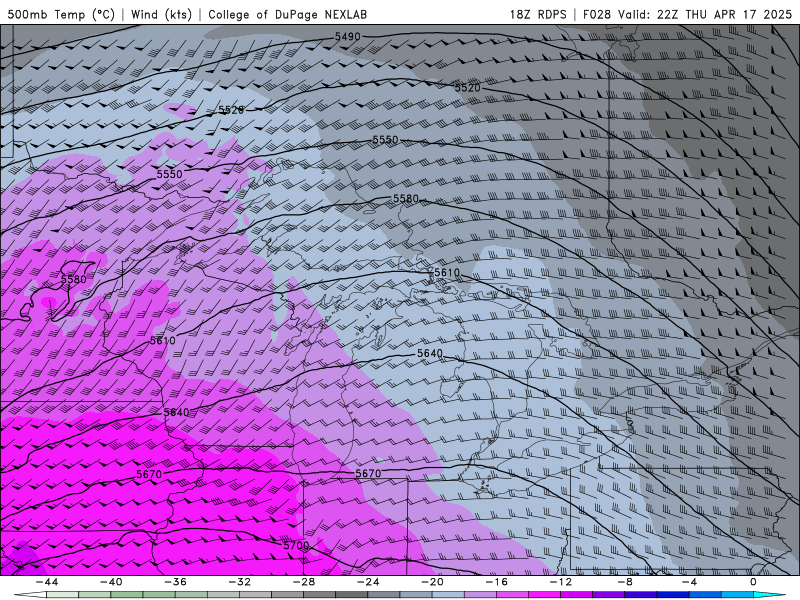Image resolution: width=800 pixels, height=600 pixels.
Task: Click the colorbar label -8
Action: point(625,582)
